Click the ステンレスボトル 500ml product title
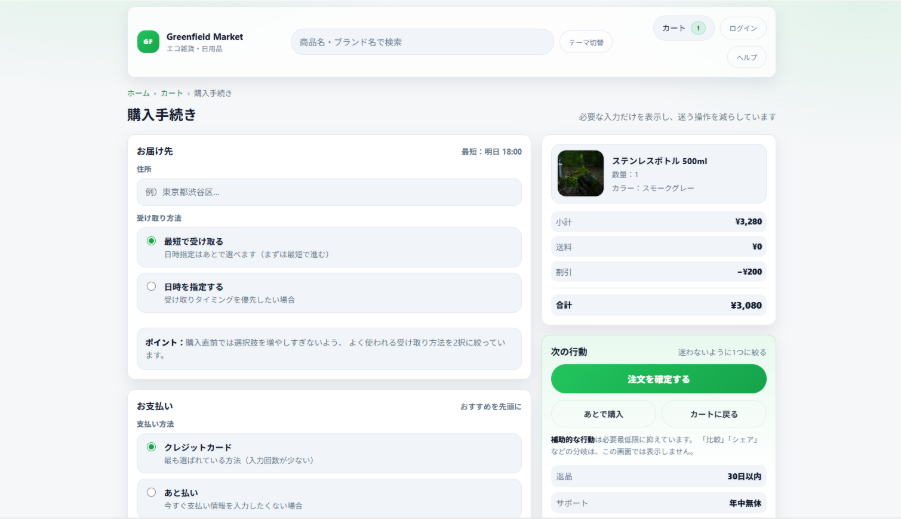 click(659, 161)
